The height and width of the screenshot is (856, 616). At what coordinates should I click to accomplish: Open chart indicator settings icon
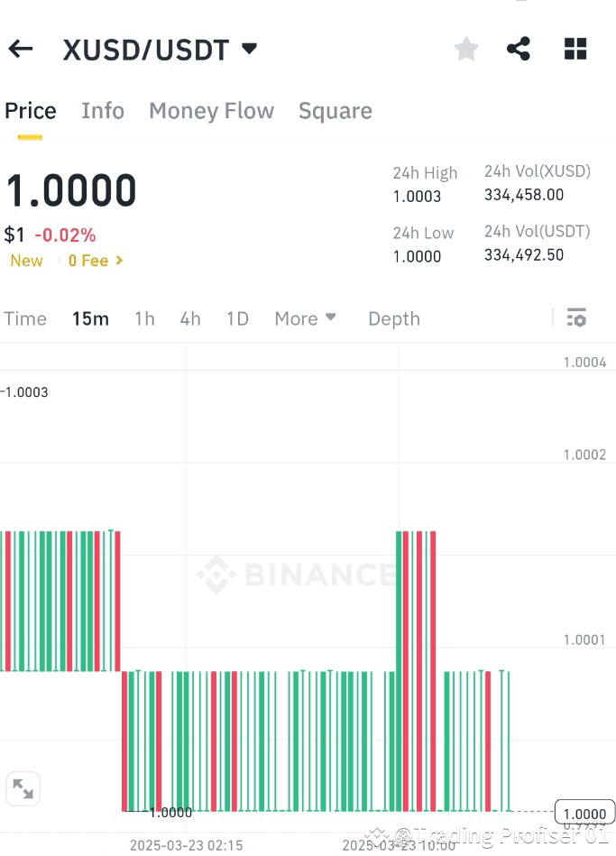pos(575,318)
